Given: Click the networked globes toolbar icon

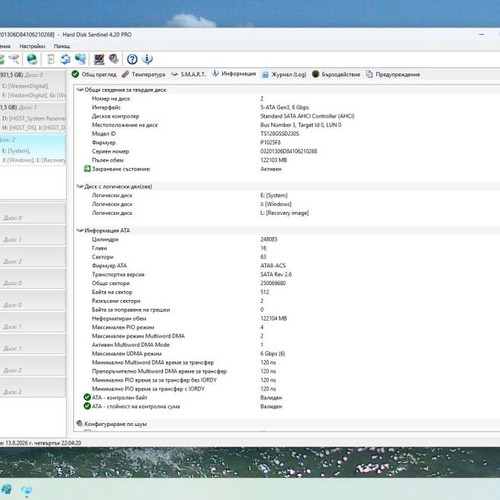Looking at the screenshot, I should [x=80, y=59].
